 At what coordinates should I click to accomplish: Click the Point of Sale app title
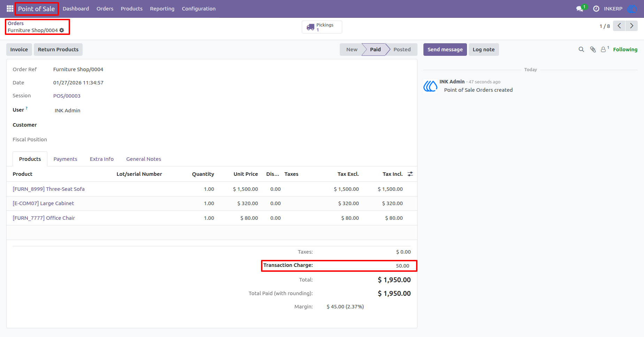click(x=37, y=9)
